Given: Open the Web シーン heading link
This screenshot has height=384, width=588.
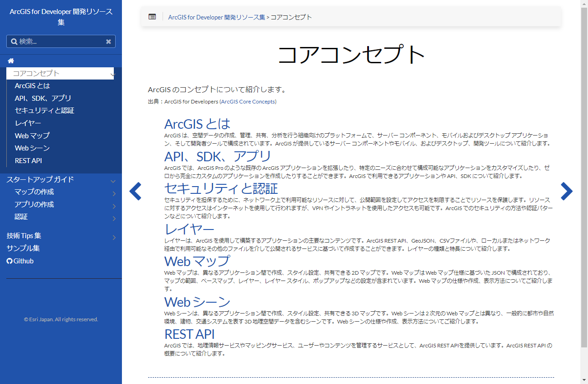Looking at the screenshot, I should coord(197,302).
